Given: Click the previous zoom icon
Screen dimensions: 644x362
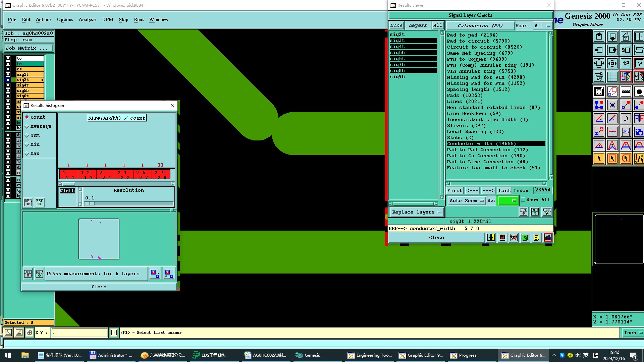Looking at the screenshot, I should click(x=626, y=50).
